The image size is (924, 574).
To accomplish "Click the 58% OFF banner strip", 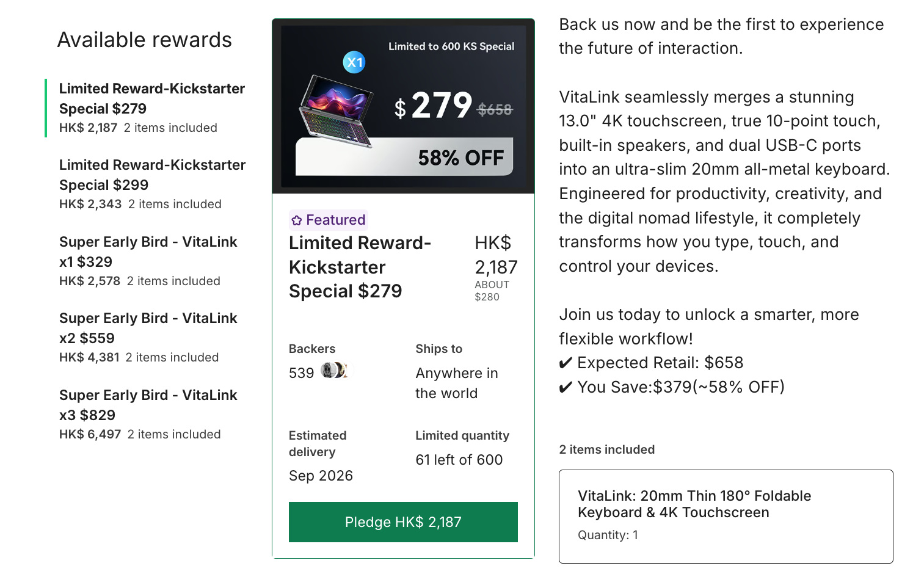I will point(404,157).
